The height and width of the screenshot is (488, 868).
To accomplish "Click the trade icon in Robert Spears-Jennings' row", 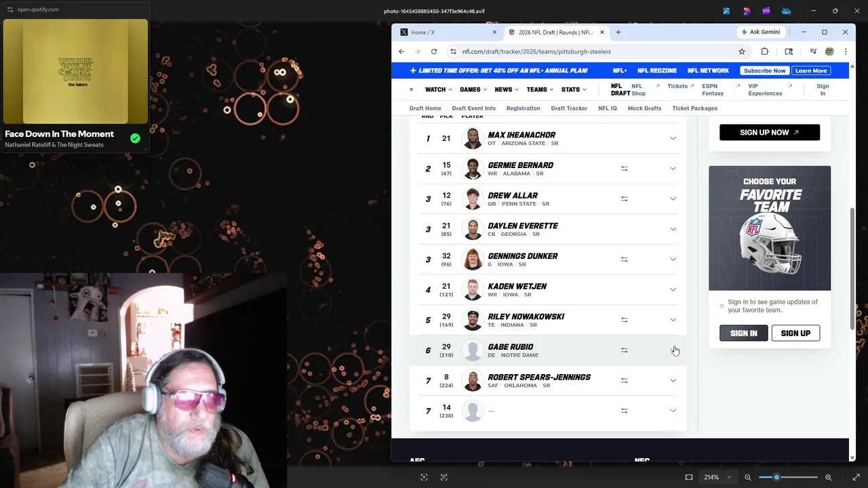I will [x=624, y=380].
